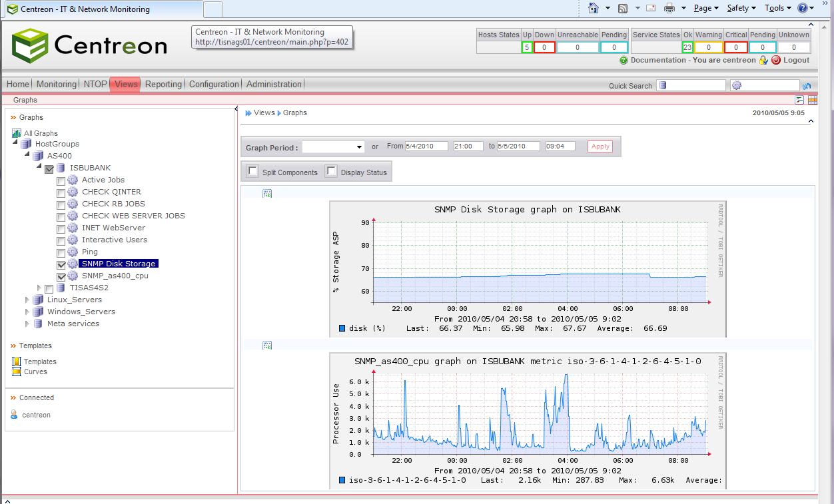Expand the TISAS4S2 tree node
This screenshot has height=504, width=834.
pyautogui.click(x=39, y=288)
